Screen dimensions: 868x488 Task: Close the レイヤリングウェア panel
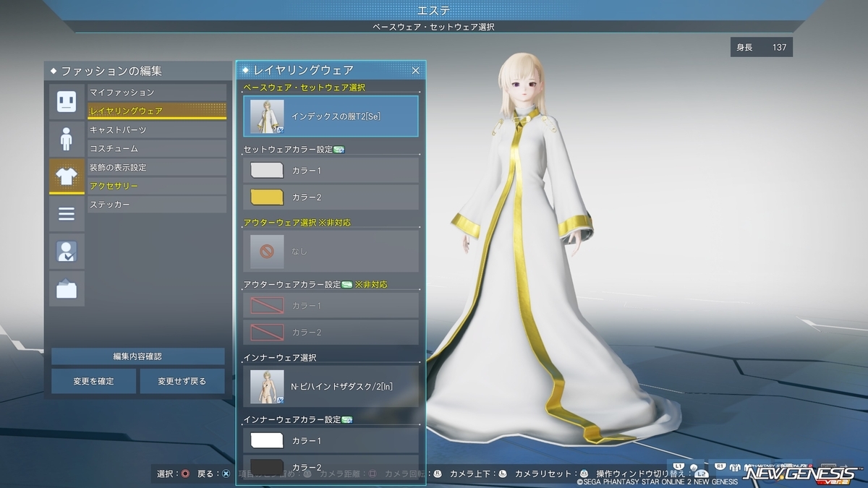[416, 70]
